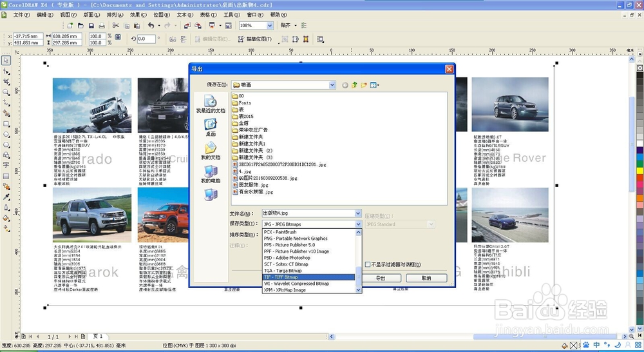The image size is (644, 352).
Task: Click the Cut scissors icon in the toolbar
Action: pyautogui.click(x=116, y=26)
